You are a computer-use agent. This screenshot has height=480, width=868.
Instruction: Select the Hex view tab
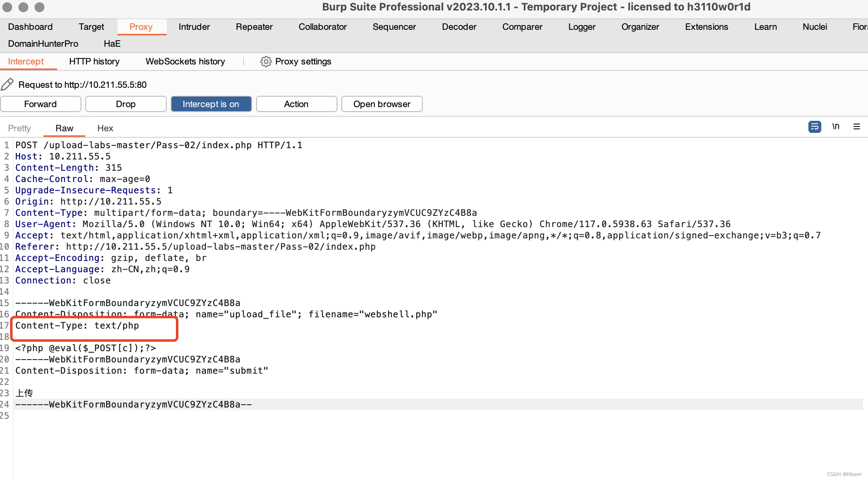pyautogui.click(x=105, y=128)
